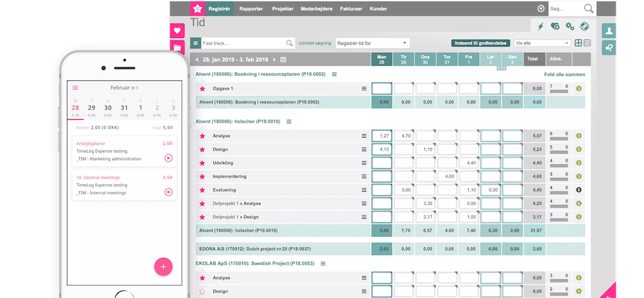This screenshot has width=644, height=298.
Task: Open the gears settings icon
Action: (x=569, y=26)
